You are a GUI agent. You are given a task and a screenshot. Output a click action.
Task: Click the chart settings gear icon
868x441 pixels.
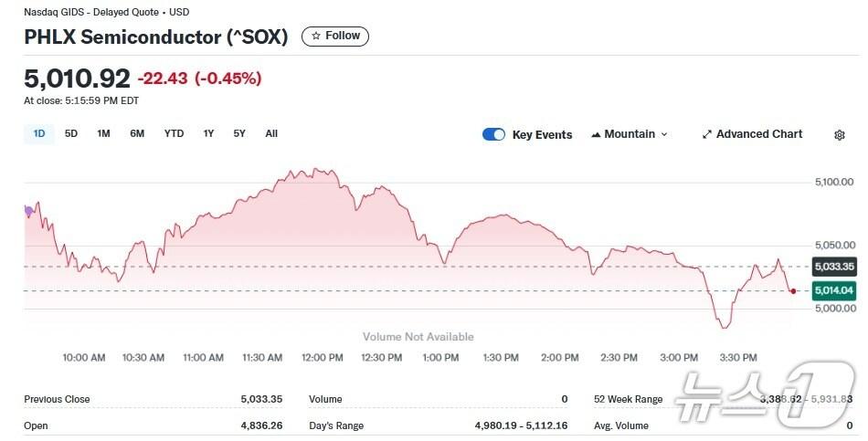pos(840,135)
